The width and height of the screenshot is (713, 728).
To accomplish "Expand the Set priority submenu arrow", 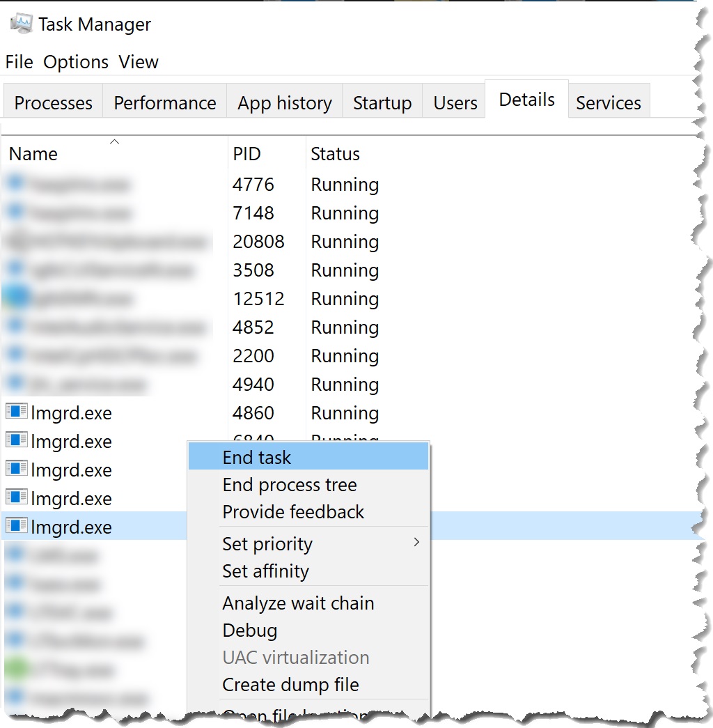I will [416, 543].
